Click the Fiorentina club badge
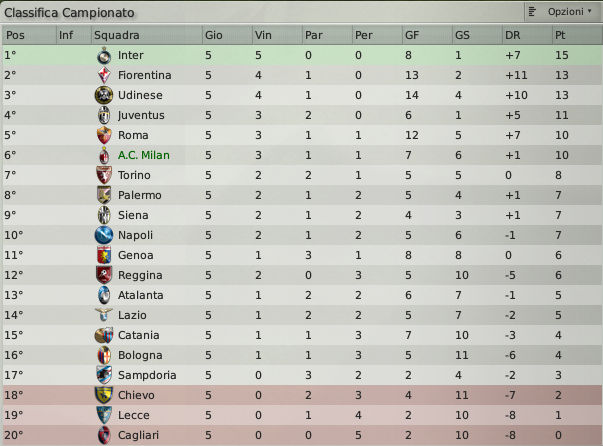Image resolution: width=603 pixels, height=446 pixels. 104,75
